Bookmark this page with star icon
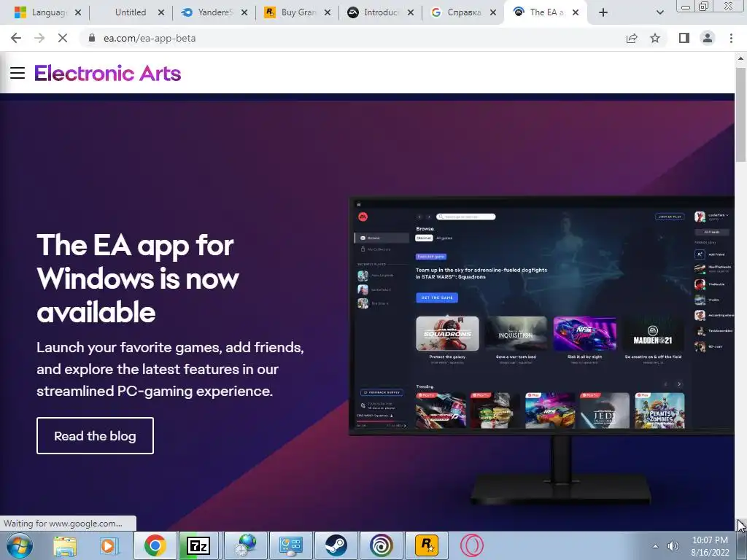The image size is (747, 560). coord(655,38)
